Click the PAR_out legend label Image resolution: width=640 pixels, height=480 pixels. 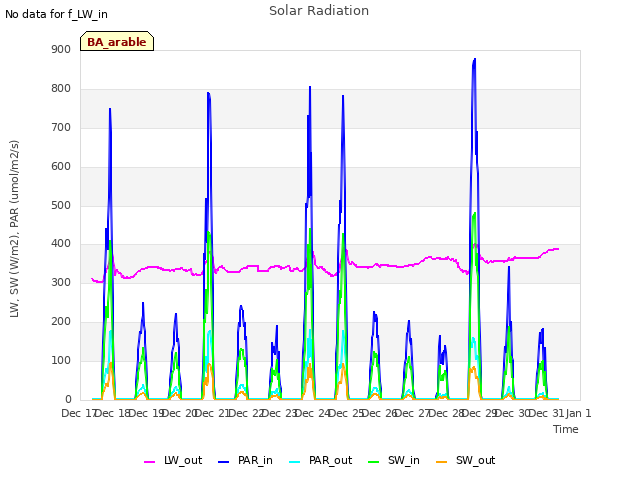point(330,460)
